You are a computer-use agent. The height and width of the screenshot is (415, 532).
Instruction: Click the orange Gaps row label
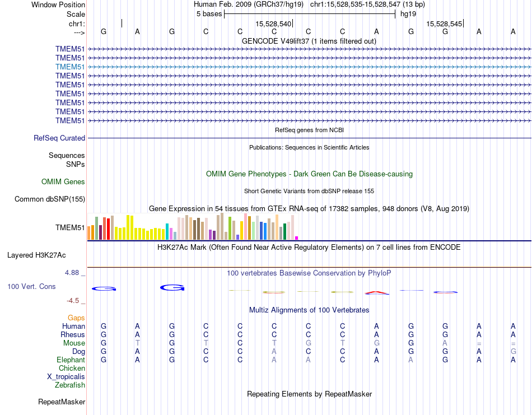click(x=76, y=318)
